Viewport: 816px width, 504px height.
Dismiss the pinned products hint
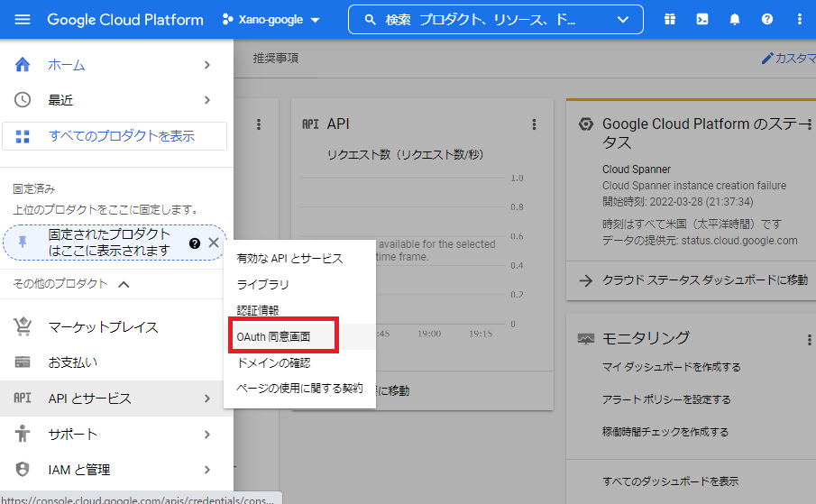click(214, 243)
